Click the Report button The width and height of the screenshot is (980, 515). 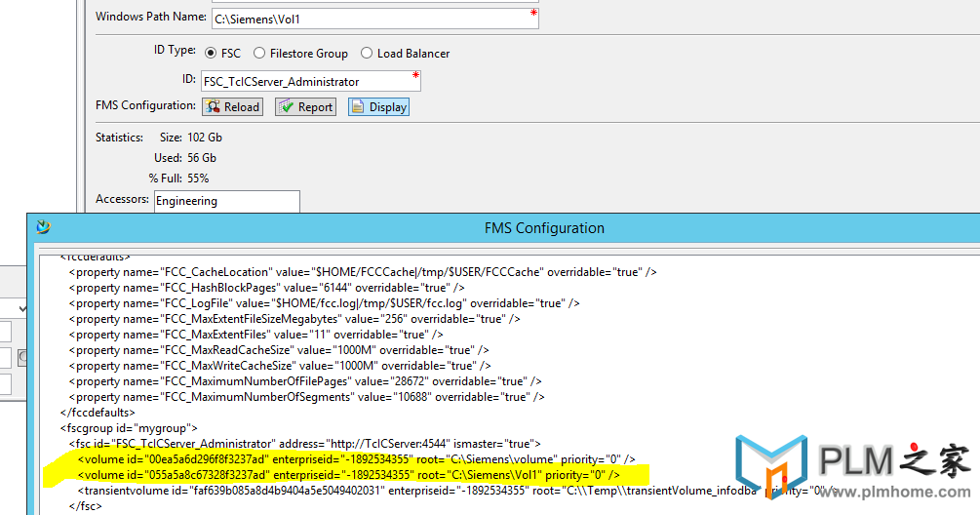click(305, 107)
